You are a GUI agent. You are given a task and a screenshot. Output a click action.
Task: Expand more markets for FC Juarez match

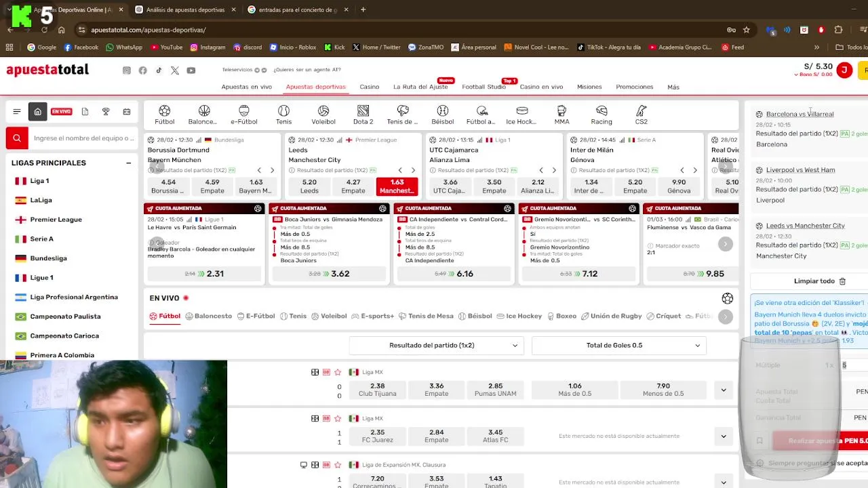coord(724,436)
